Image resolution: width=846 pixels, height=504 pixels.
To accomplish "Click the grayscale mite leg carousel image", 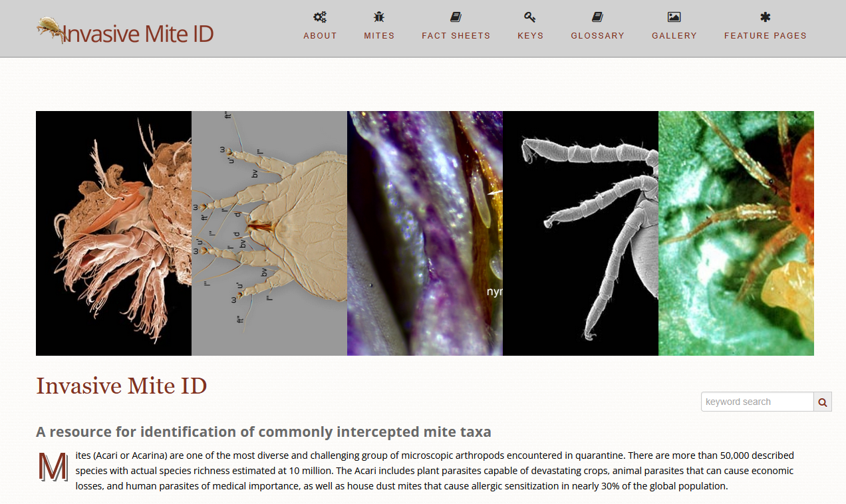I will [581, 232].
